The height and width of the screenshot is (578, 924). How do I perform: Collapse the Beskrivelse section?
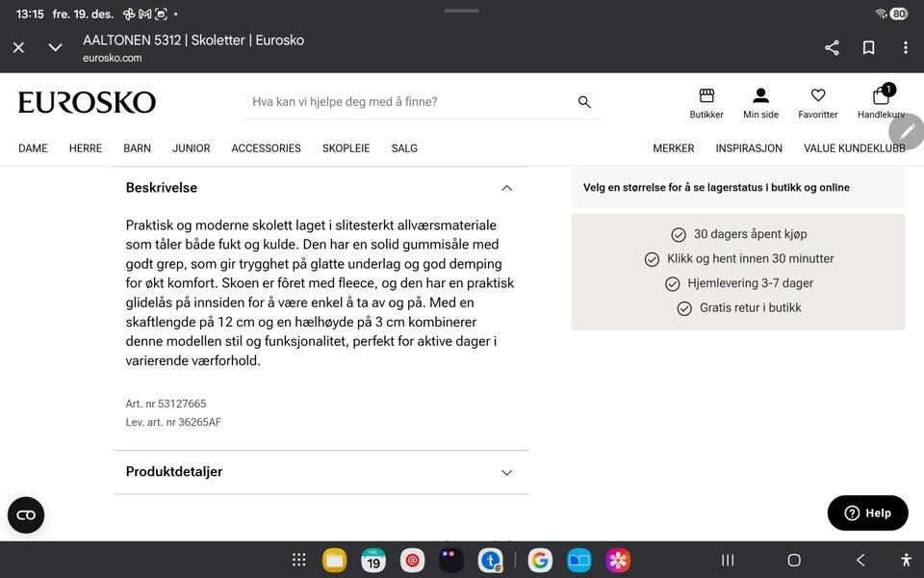506,188
